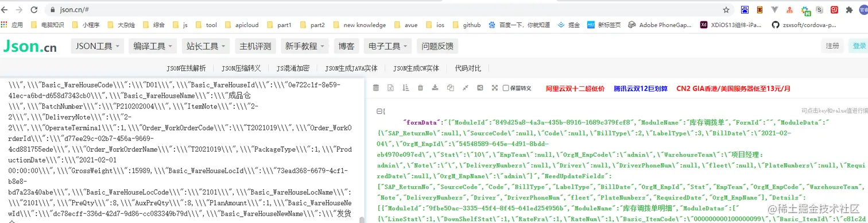Viewport: 868px width, 223px height.
Task: Open the 电子工具 dropdown menu
Action: (x=389, y=46)
